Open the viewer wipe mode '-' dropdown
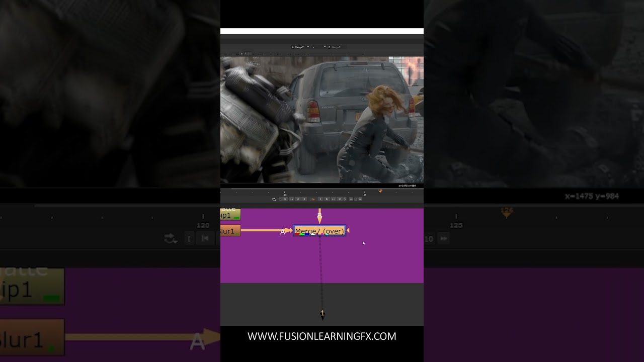 pos(319,47)
